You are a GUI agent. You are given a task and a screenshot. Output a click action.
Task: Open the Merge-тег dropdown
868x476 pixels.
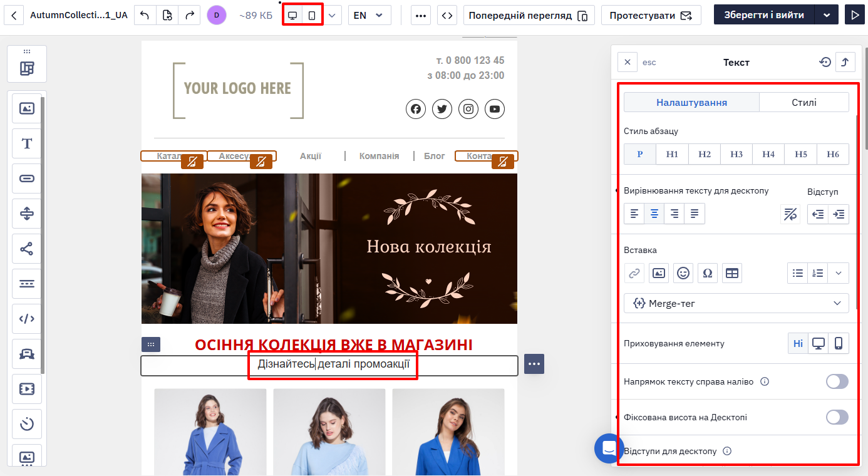point(736,303)
